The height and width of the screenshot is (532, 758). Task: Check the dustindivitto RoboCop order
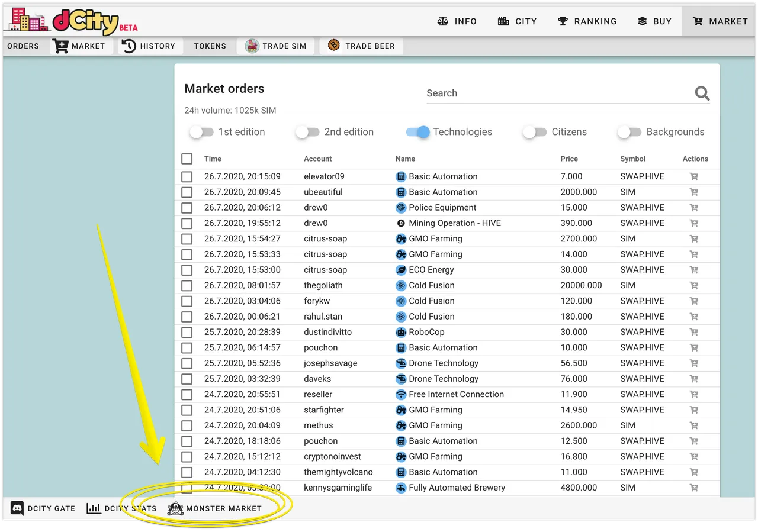187,332
